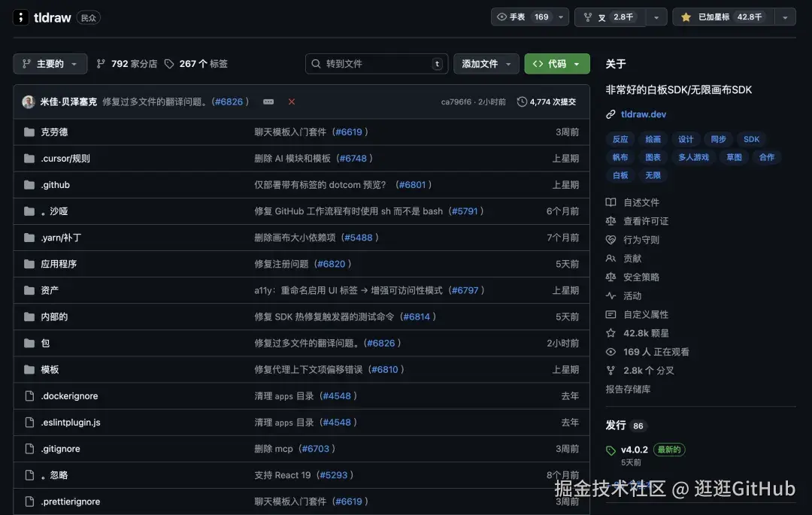Open the 添加文件 dropdown
This screenshot has height=515, width=812.
[486, 63]
